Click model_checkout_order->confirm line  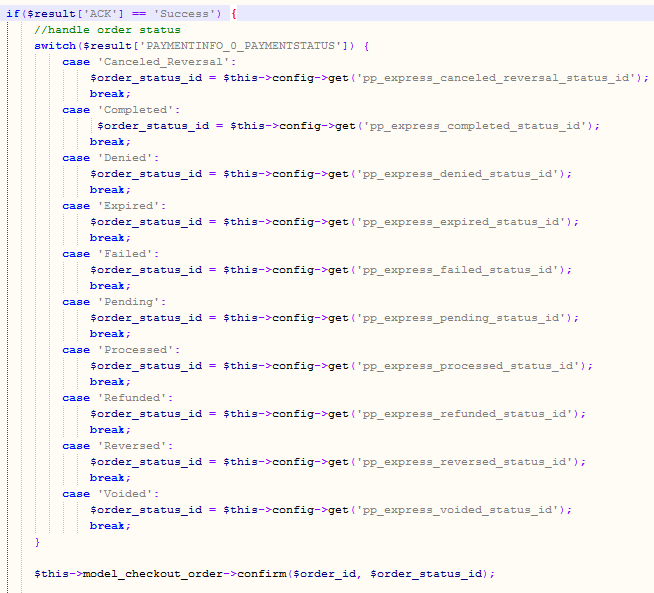pos(264,574)
